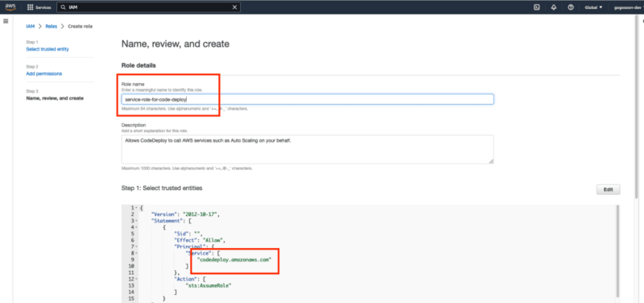Collapse the Principal fold at line 7
This screenshot has height=303, width=644.
click(x=137, y=247)
